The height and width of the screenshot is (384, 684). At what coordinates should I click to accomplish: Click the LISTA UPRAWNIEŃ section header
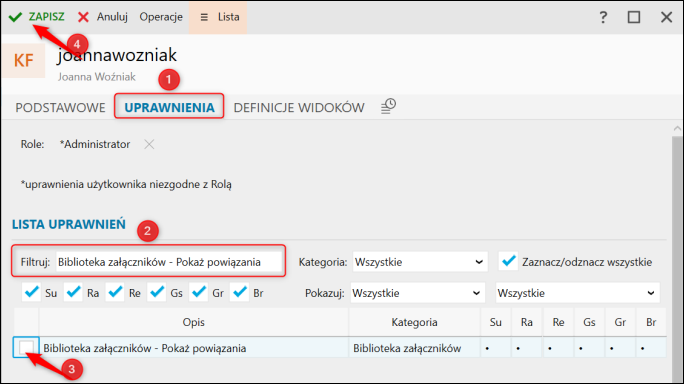[68, 224]
